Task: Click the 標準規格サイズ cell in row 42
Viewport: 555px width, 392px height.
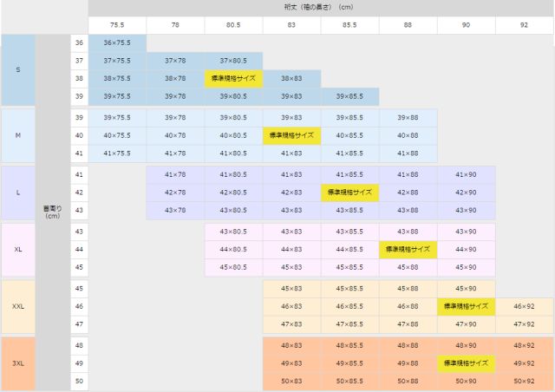Action: (349, 193)
